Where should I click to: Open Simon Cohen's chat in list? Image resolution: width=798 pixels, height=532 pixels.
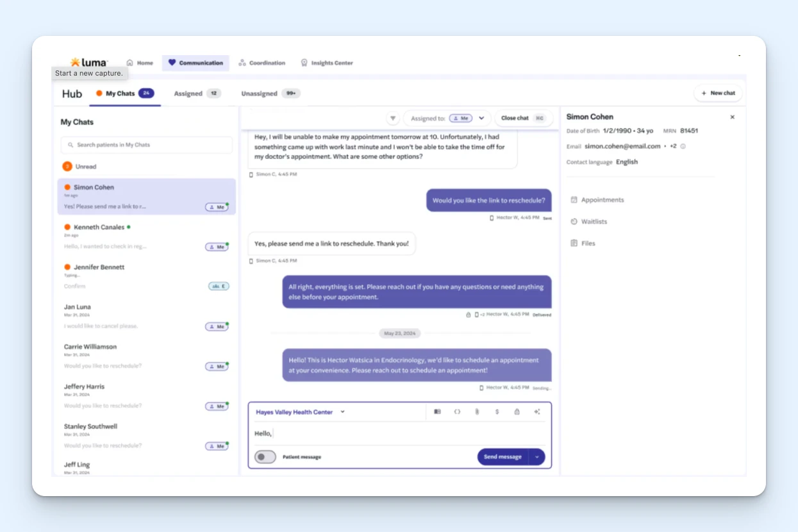click(x=147, y=196)
